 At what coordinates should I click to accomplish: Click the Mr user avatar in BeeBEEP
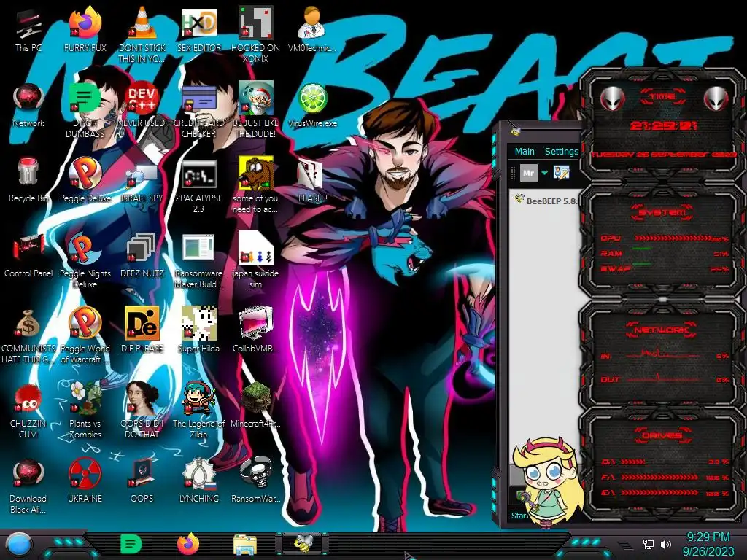(x=528, y=173)
